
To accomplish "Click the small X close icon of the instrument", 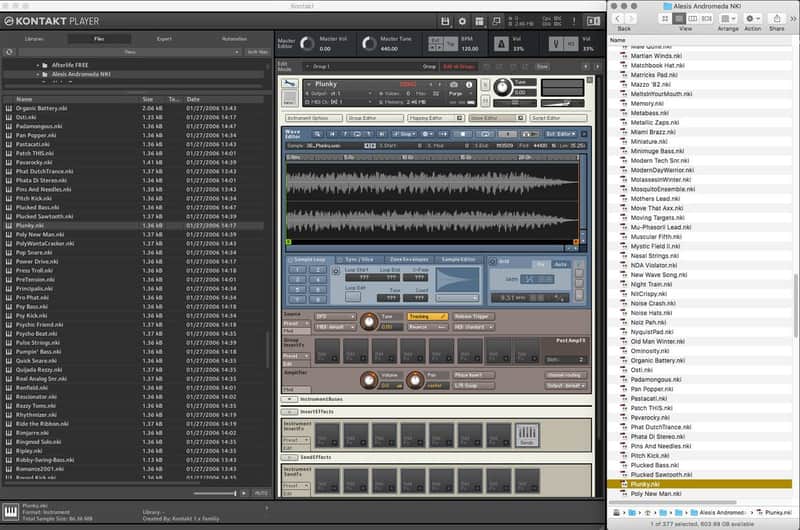I will point(590,80).
